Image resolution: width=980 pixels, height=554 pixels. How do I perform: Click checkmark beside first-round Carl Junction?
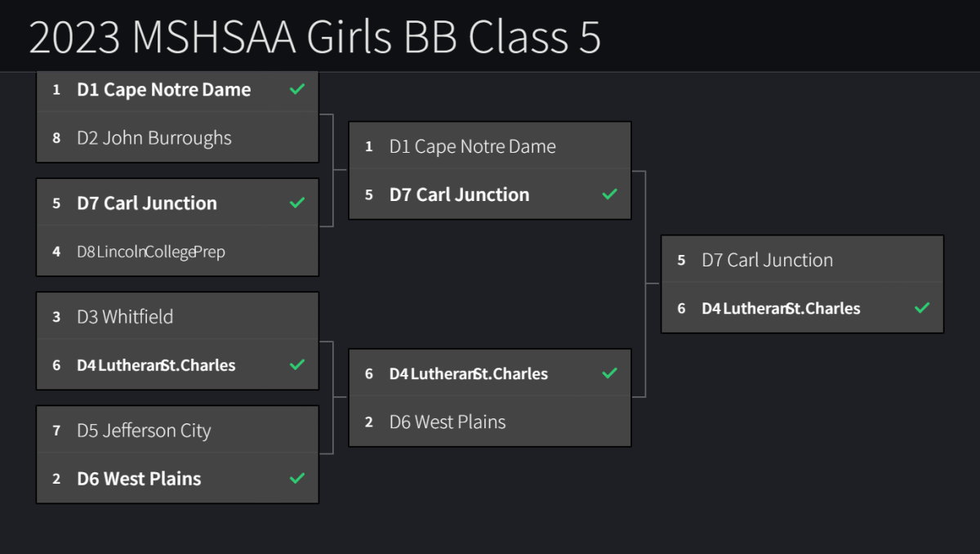coord(297,203)
